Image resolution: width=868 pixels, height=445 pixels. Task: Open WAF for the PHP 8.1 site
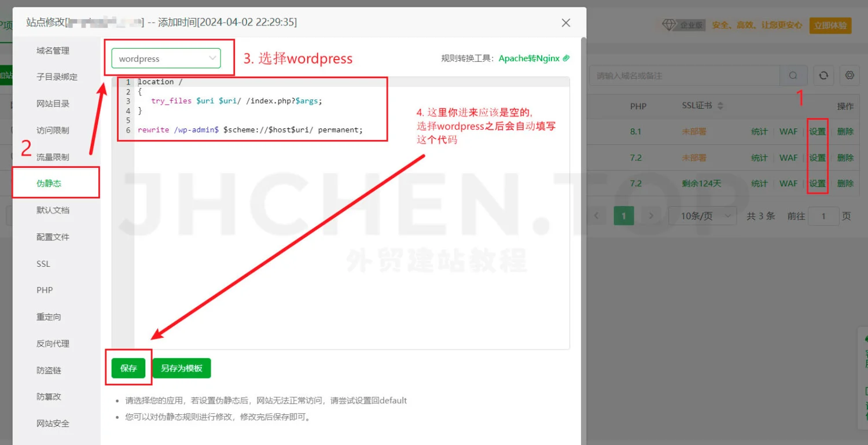(x=788, y=131)
